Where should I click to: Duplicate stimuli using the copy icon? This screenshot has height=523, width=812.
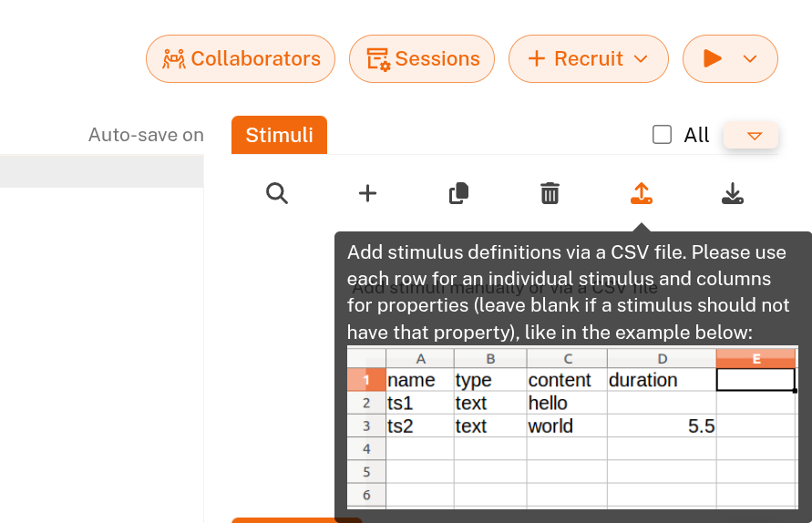coord(458,193)
